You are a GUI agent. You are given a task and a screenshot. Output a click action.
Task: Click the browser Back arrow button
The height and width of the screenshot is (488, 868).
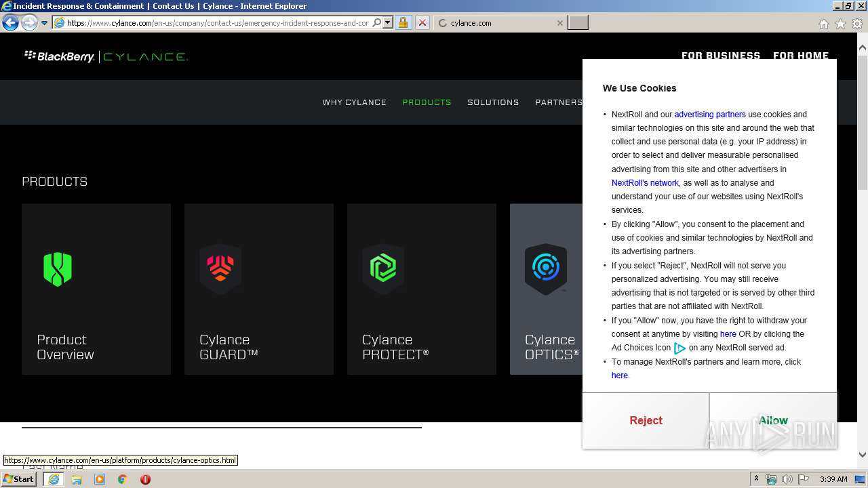tap(10, 22)
